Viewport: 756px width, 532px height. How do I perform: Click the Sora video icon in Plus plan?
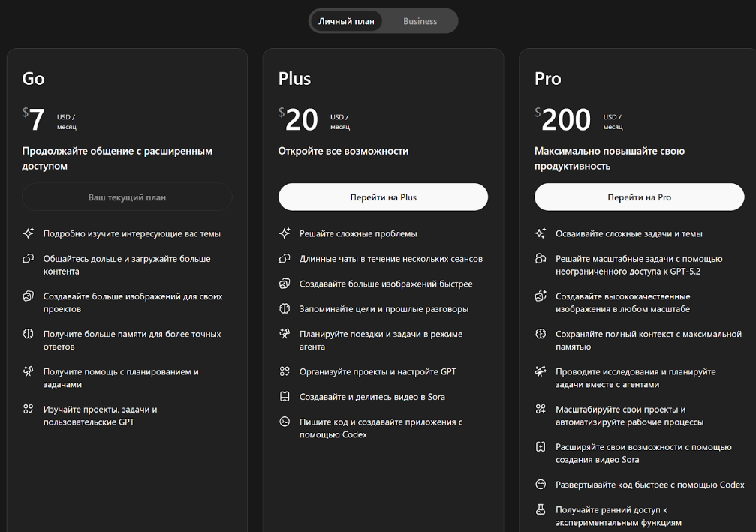[x=285, y=397]
